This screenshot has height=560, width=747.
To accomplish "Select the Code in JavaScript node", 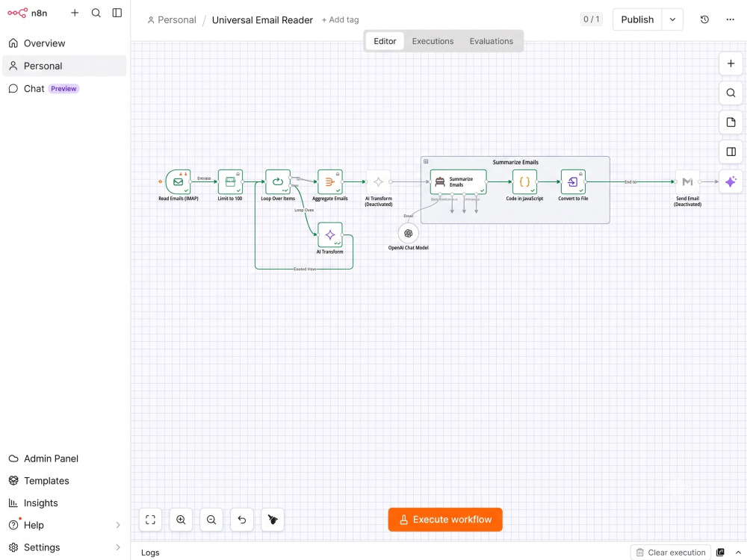I will [x=524, y=182].
